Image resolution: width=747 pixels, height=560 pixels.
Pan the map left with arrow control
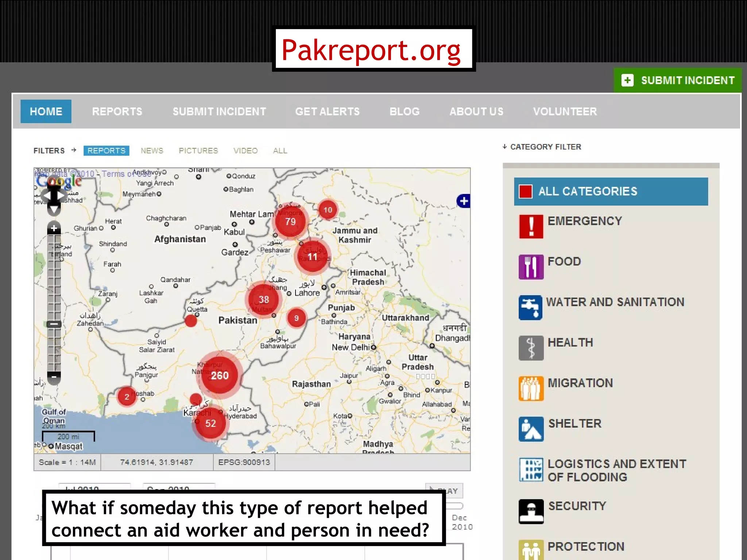click(x=46, y=196)
